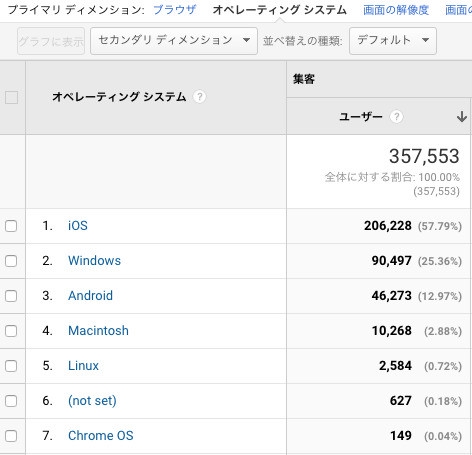
Task: Open help icon beside オペレーティング システム header
Action: [199, 97]
